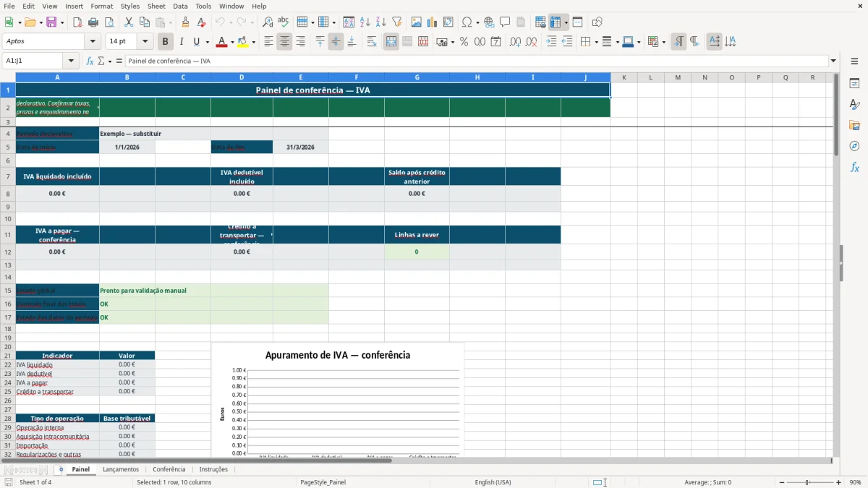The width and height of the screenshot is (868, 488).
Task: Open the Data menu
Action: pyautogui.click(x=180, y=6)
